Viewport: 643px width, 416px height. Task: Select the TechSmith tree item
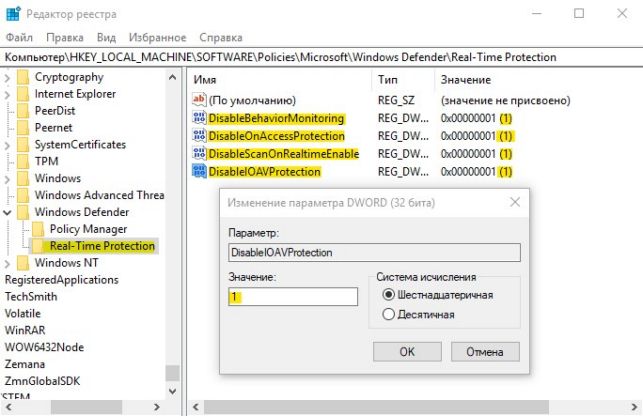(31, 296)
